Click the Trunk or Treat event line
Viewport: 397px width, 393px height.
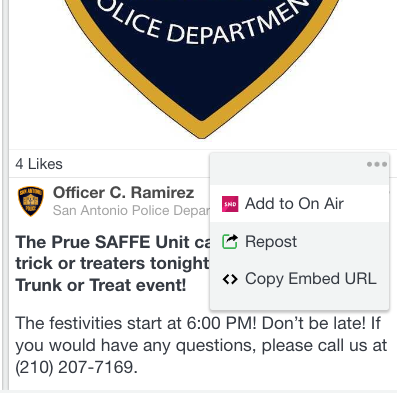pyautogui.click(x=100, y=285)
